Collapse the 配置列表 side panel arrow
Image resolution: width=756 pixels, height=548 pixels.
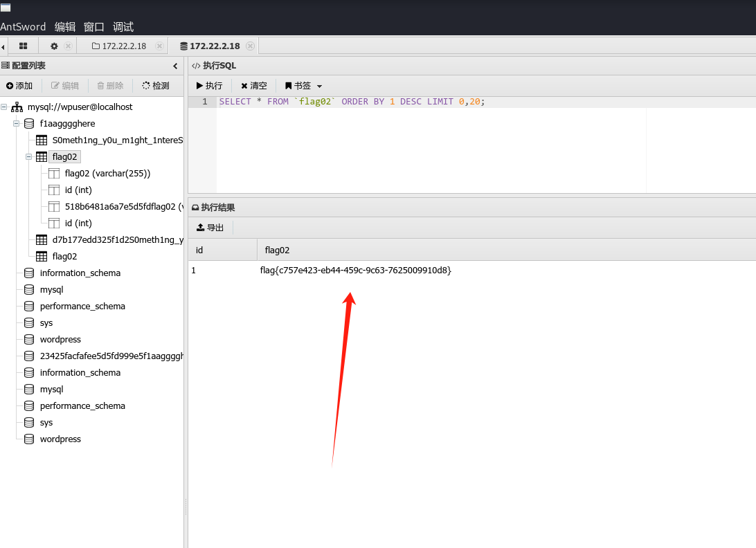click(175, 66)
